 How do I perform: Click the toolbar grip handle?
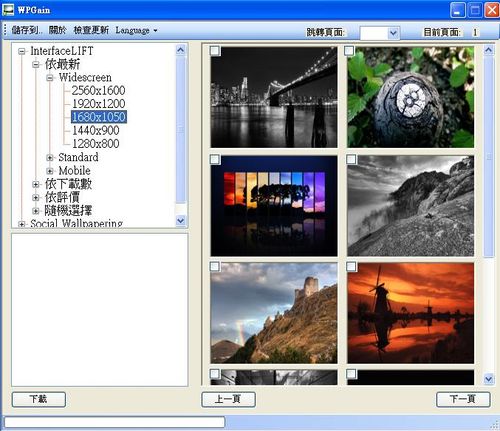[5, 30]
